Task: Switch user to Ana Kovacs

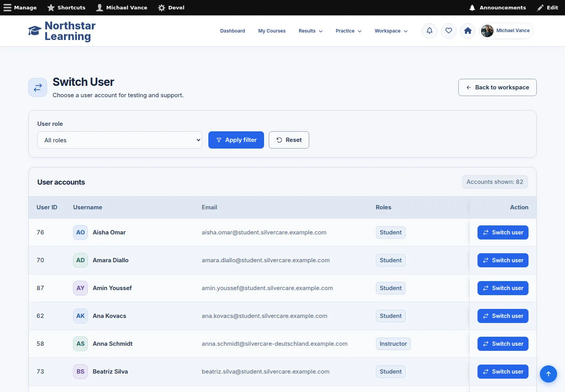Action: 503,316
